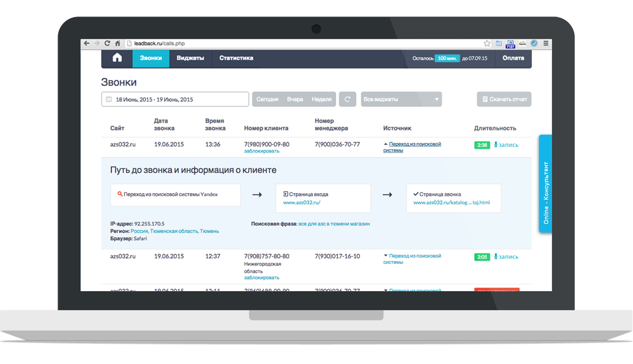The height and width of the screenshot is (364, 633).
Task: Click the 2:38 duration badge
Action: [x=482, y=145]
